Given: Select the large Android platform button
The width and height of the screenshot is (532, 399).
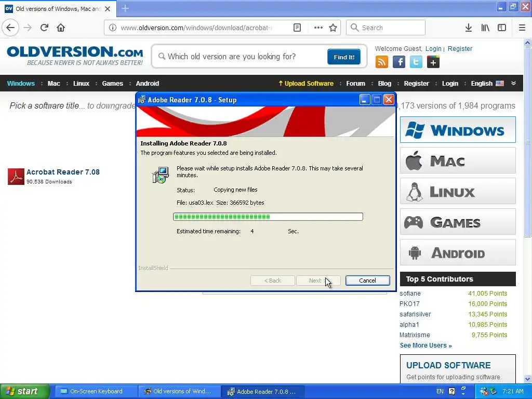Looking at the screenshot, I should coord(458,252).
